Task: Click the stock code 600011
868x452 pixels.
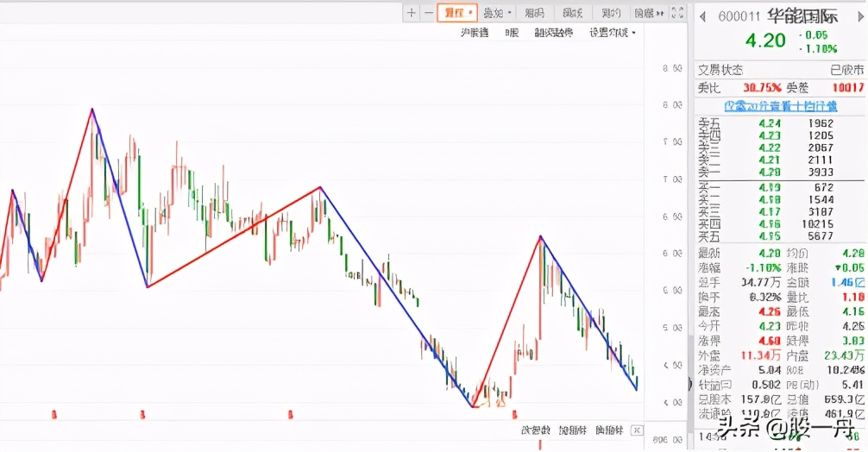Action: click(x=739, y=16)
